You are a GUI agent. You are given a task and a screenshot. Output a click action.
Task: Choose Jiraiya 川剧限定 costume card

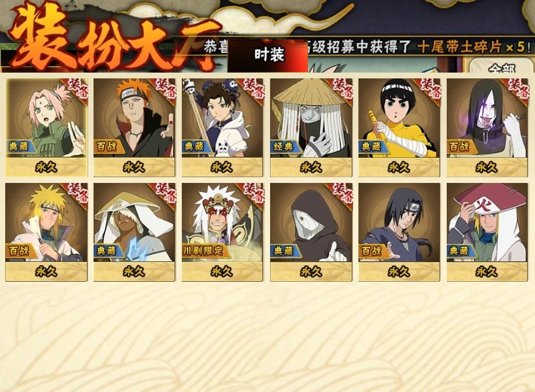(x=222, y=232)
